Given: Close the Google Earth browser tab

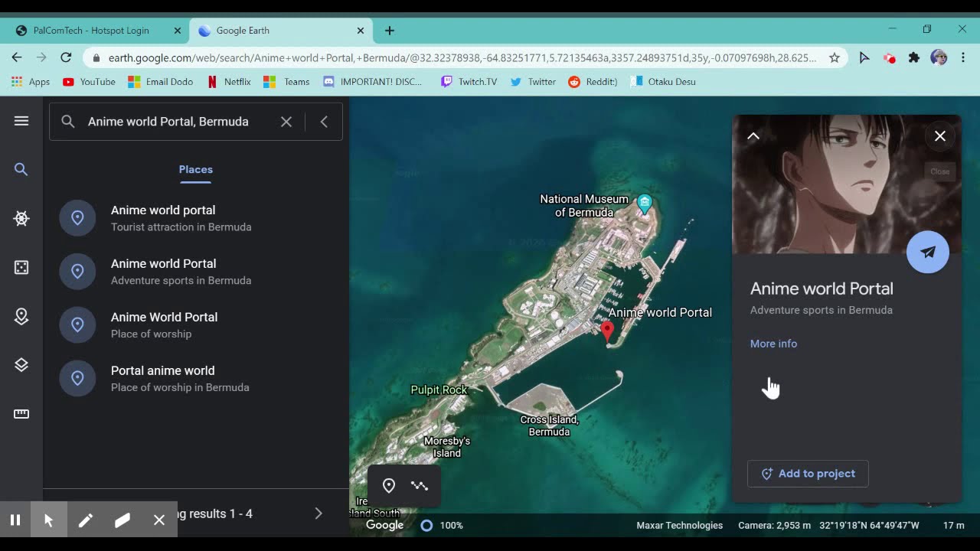Looking at the screenshot, I should [361, 31].
